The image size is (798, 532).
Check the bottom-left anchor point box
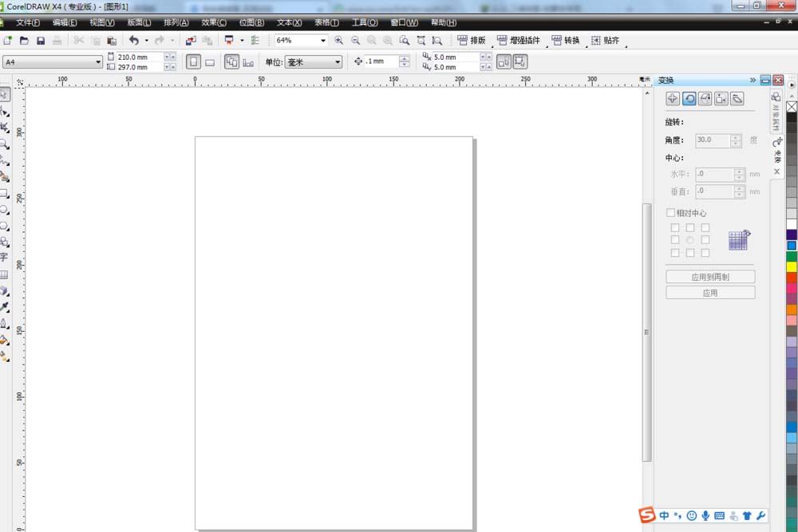pyautogui.click(x=675, y=253)
